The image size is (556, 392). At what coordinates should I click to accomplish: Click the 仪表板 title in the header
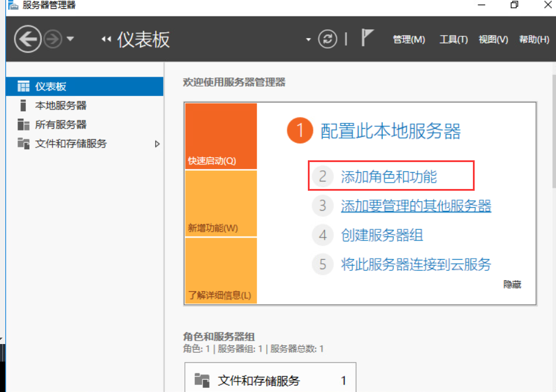143,39
